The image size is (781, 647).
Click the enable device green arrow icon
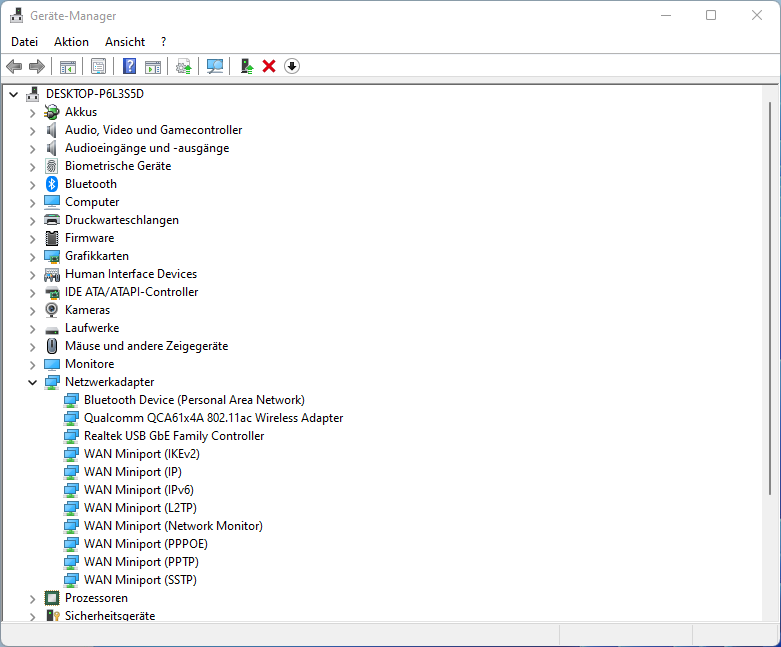click(x=247, y=66)
